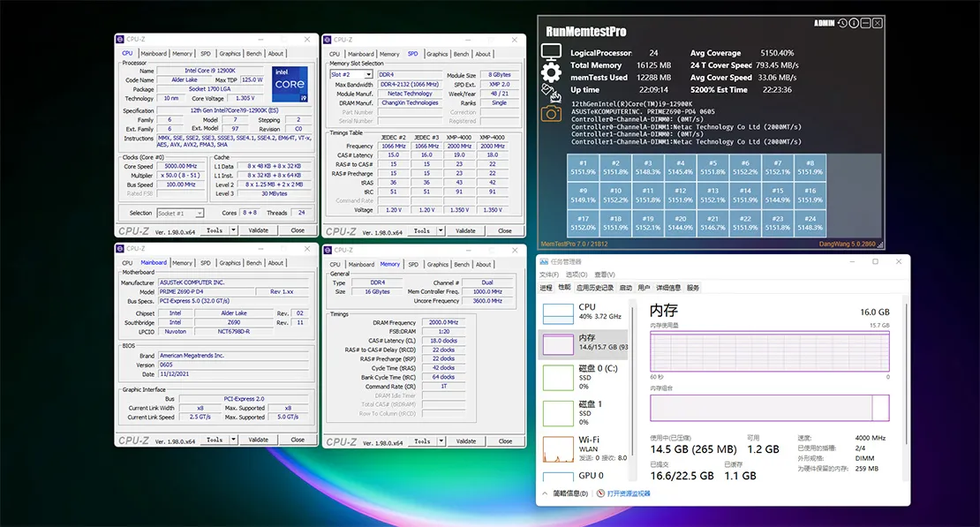Screen dimensions: 980x527
Task: Click the ADMIN label in RunMemtestPro
Action: point(824,23)
